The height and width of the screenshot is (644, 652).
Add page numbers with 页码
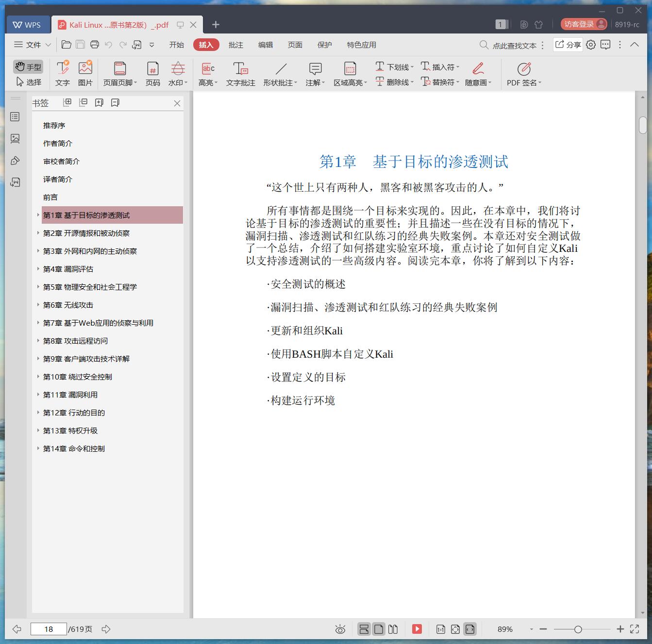tap(153, 74)
